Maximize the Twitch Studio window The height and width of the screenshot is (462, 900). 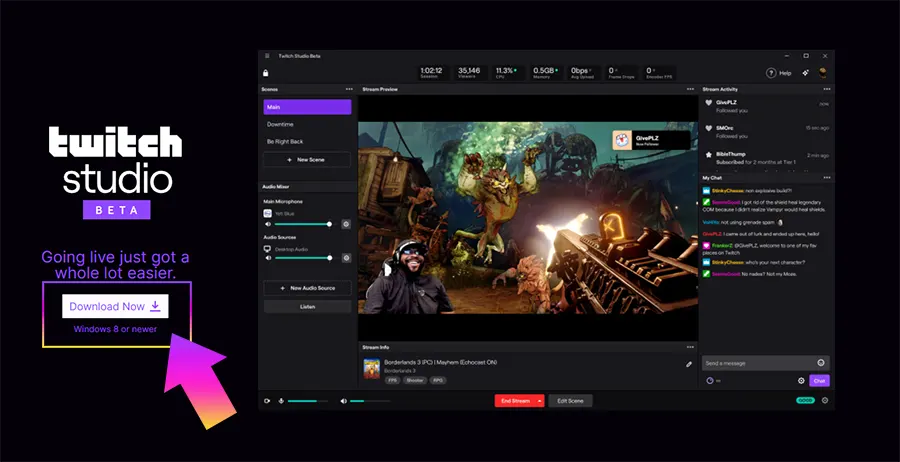point(806,56)
